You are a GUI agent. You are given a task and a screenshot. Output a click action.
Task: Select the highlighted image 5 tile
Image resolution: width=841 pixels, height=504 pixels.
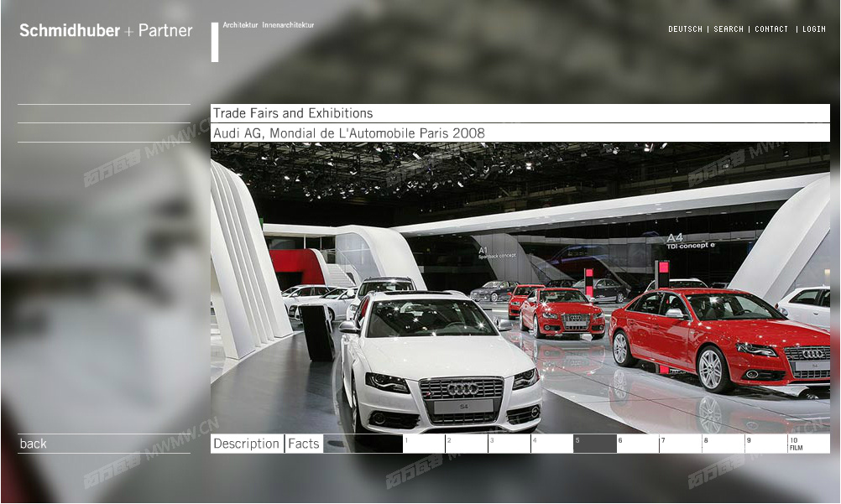[595, 444]
